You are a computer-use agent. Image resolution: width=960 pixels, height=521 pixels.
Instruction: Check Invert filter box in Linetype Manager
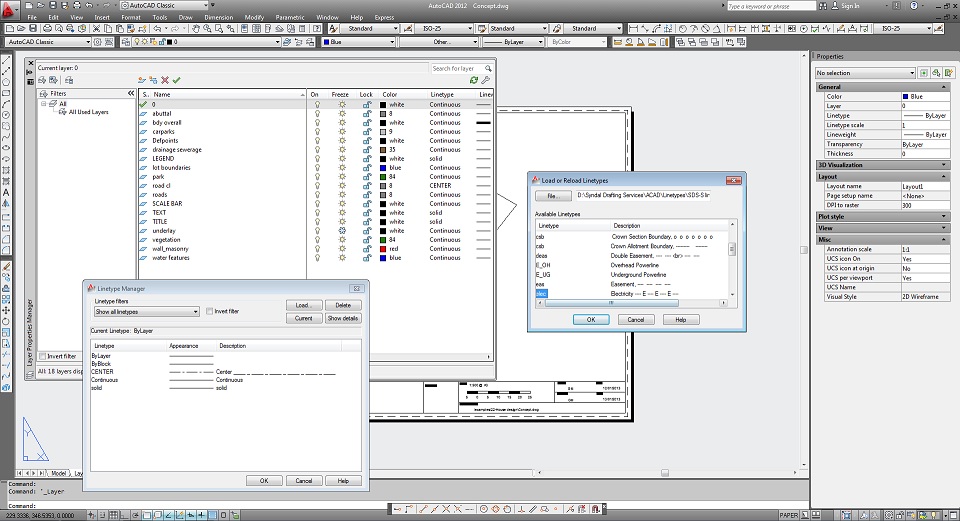[210, 311]
